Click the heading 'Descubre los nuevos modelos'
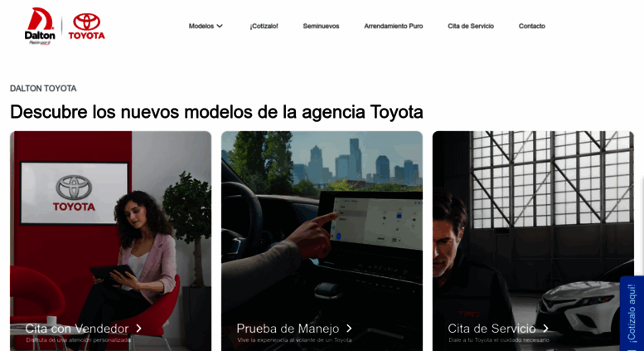Screen dimensions: 644x351 click(x=216, y=112)
